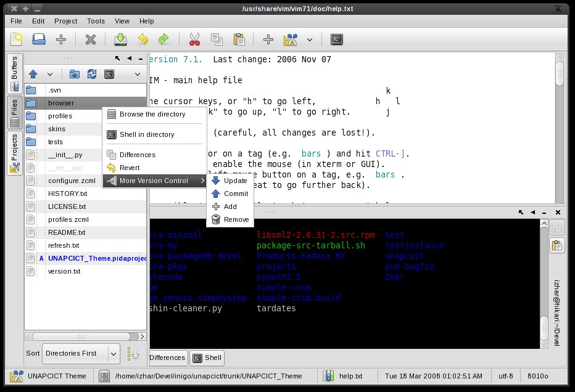The height and width of the screenshot is (392, 575).
Task: Open the dropdown beside the up-directory arrow
Action: click(50, 75)
